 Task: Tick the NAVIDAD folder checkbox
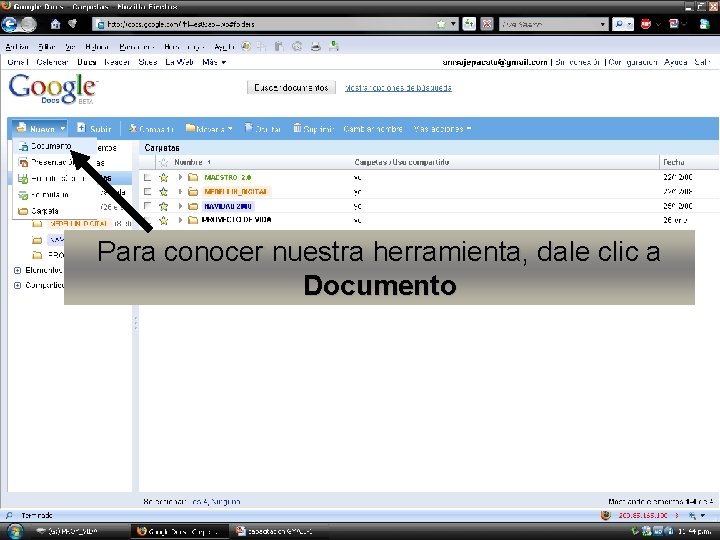point(147,206)
